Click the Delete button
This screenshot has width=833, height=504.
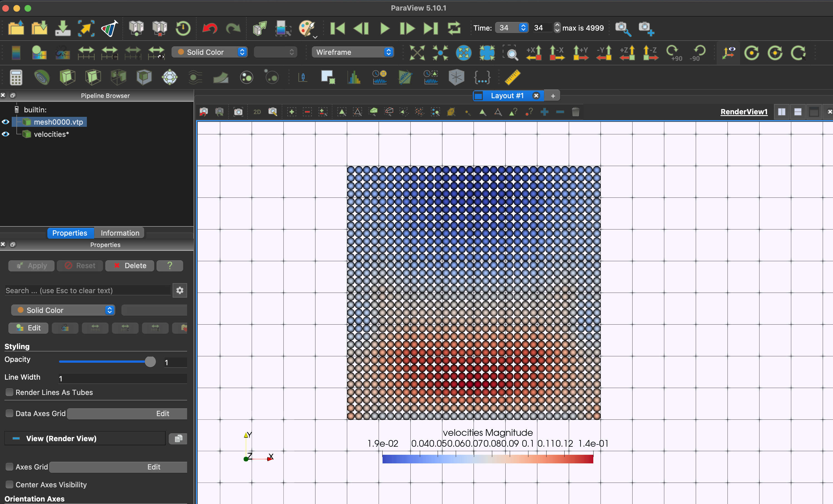(130, 266)
